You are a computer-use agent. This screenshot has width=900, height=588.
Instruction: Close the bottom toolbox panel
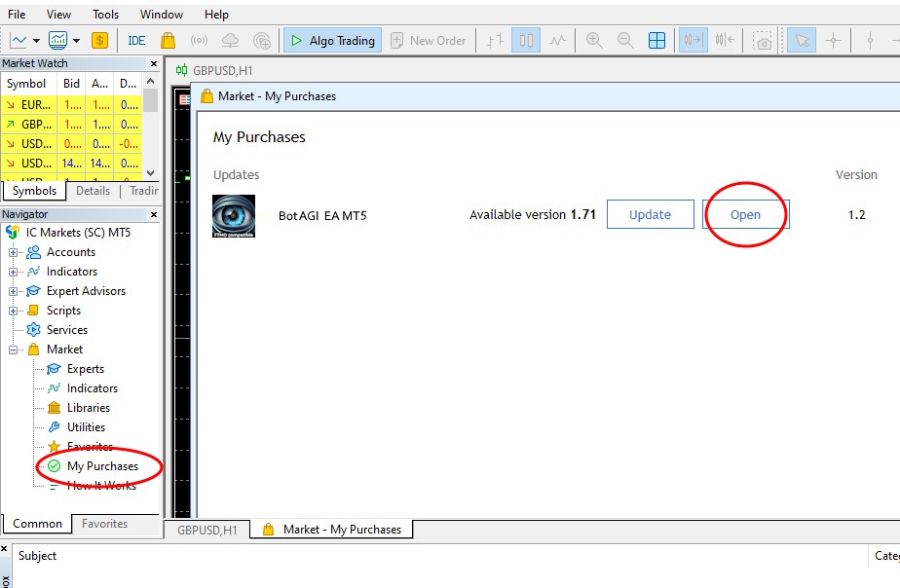tap(4, 550)
